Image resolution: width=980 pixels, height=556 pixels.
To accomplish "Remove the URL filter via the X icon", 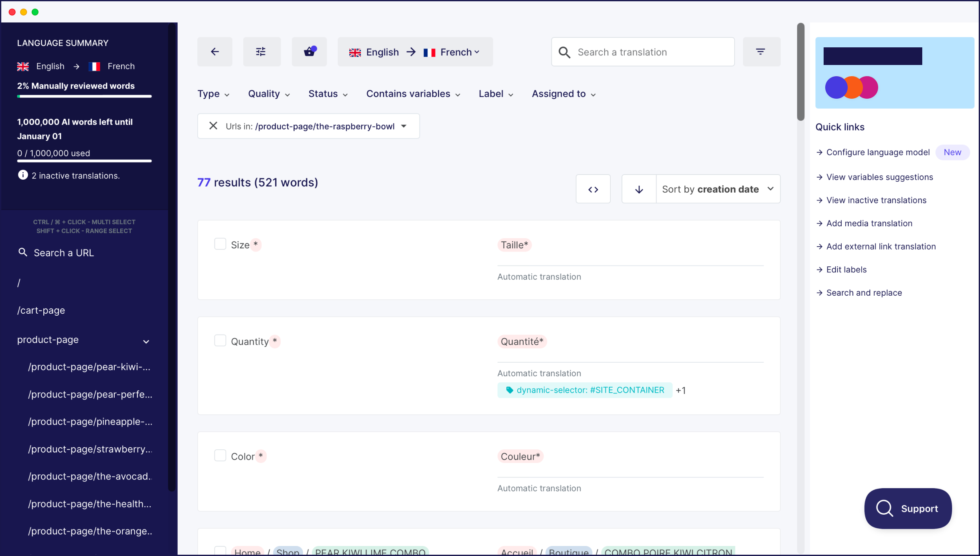I will (213, 126).
